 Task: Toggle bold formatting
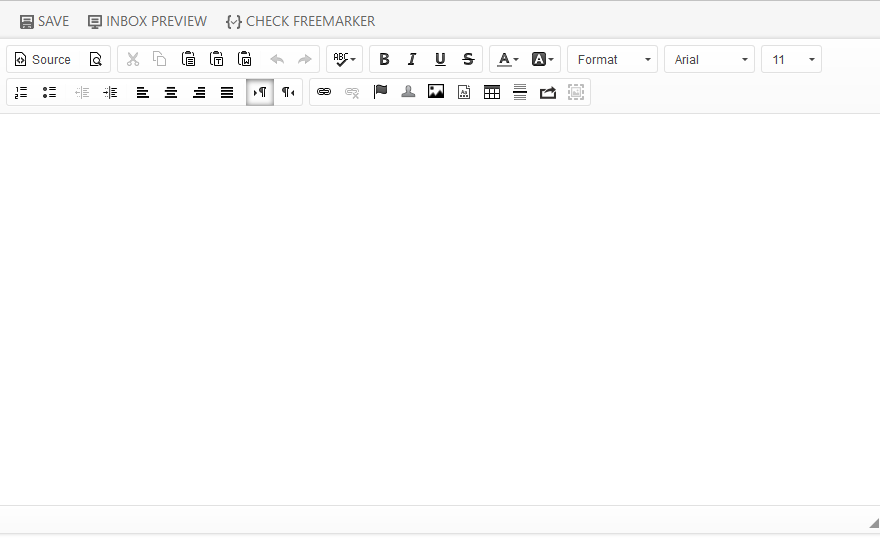tap(384, 59)
